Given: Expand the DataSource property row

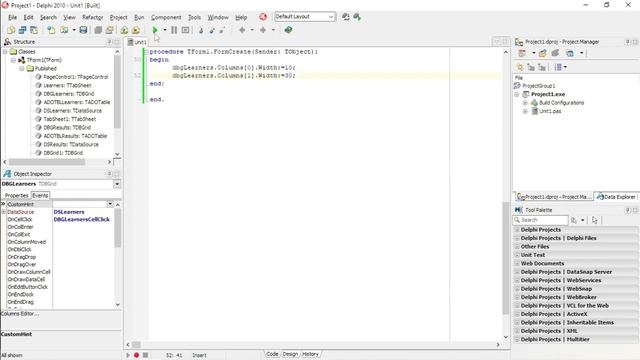Looking at the screenshot, I should coord(4,212).
